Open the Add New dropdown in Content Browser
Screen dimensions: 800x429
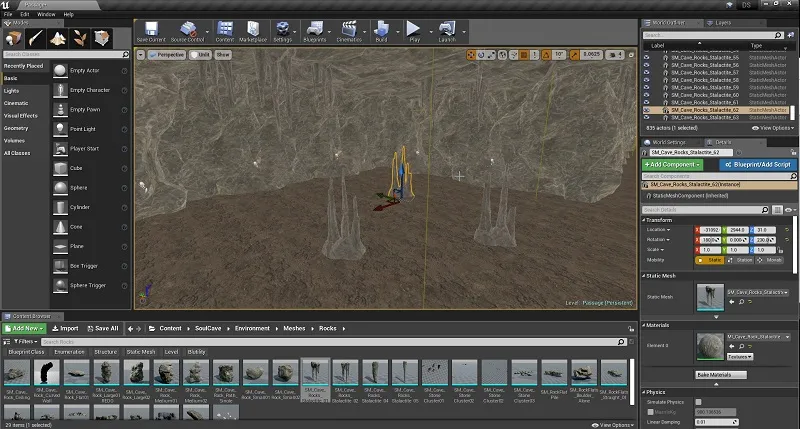(x=24, y=329)
